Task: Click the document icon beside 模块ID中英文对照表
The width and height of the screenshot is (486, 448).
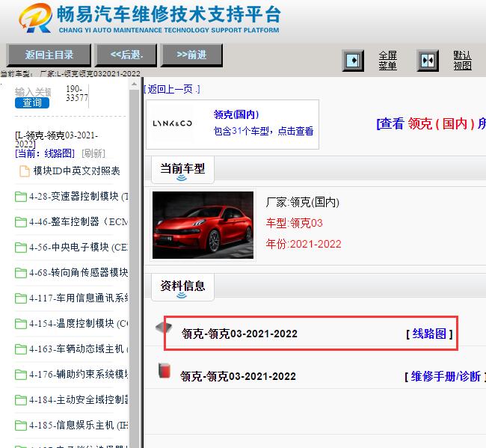Action: pos(25,171)
